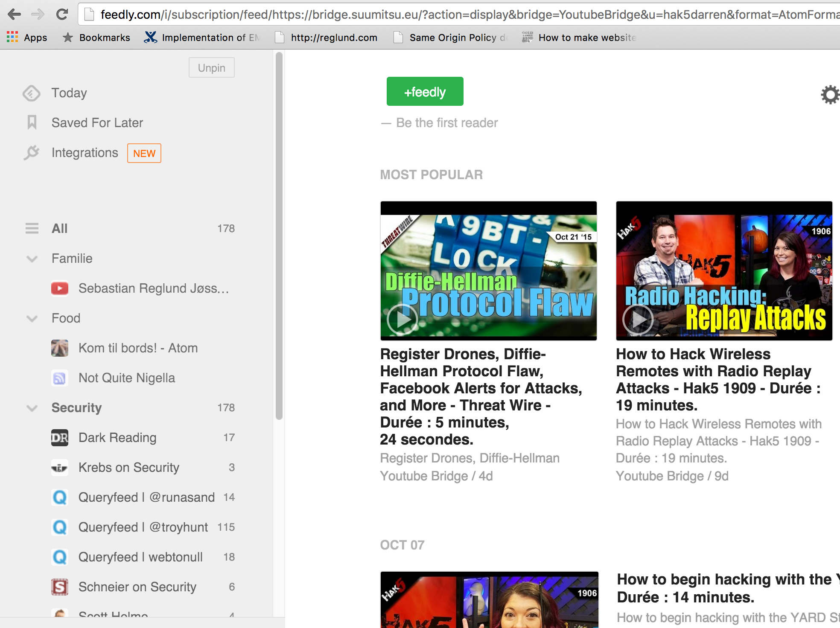This screenshot has width=840, height=628.
Task: Open article title Register Drones, Diffie-Hellman
Action: pos(481,397)
